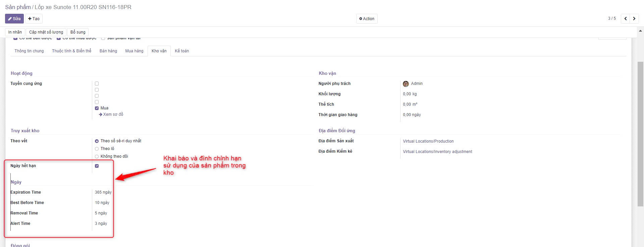Uncheck the Mua route checkbox
Viewport: 644px width, 247px height.
(97, 108)
